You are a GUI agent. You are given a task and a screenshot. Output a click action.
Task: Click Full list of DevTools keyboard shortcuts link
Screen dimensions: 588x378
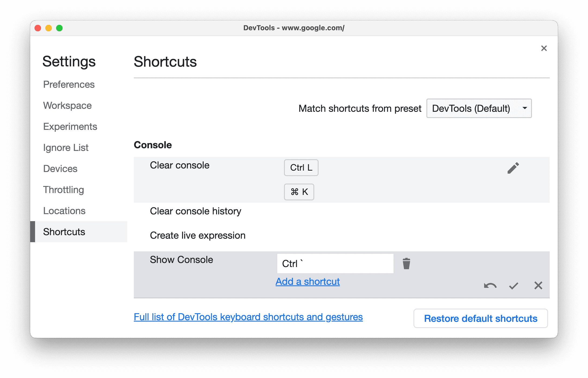click(248, 318)
